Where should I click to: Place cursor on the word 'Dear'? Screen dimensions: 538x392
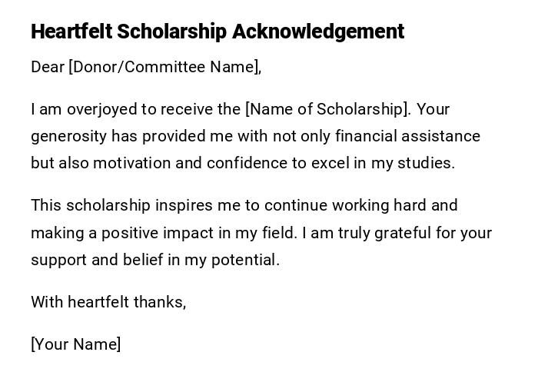point(47,67)
